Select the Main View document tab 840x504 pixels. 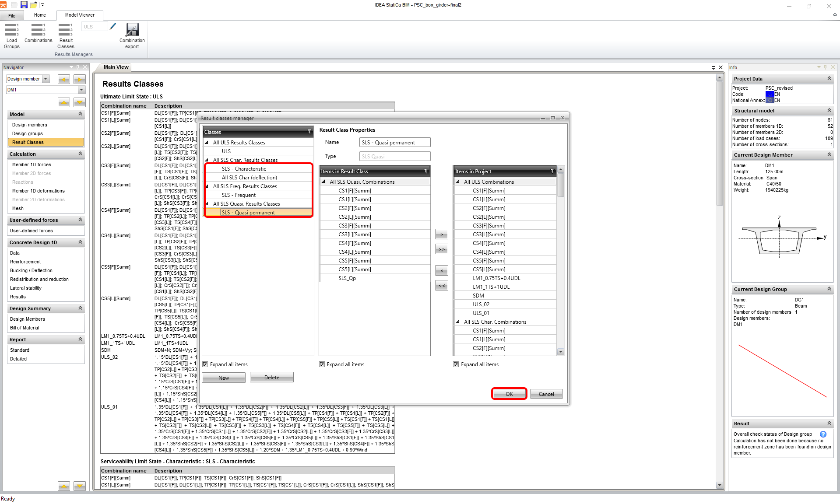click(116, 67)
